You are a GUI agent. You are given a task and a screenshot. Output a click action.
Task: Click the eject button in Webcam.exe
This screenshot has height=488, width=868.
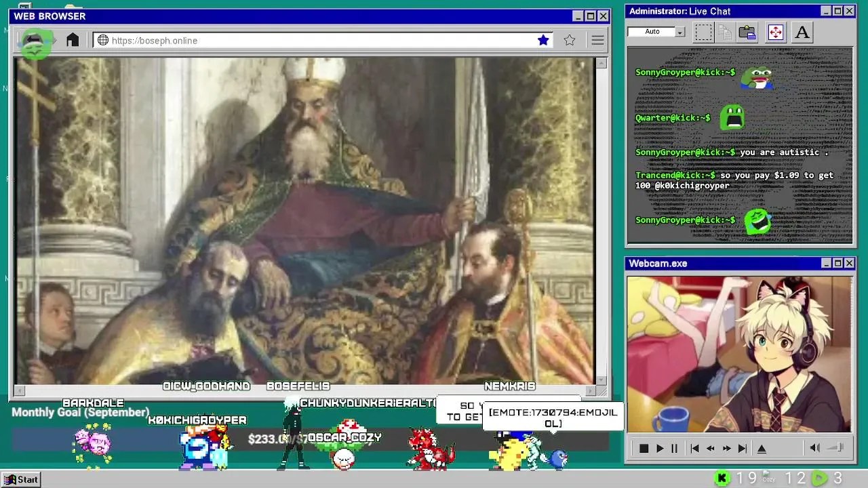pos(762,449)
